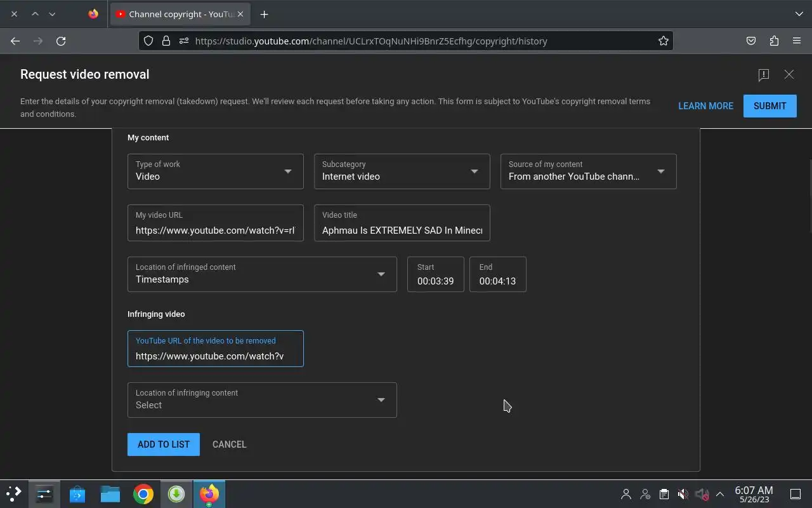Submit the video removal request
812x508 pixels.
(769, 106)
